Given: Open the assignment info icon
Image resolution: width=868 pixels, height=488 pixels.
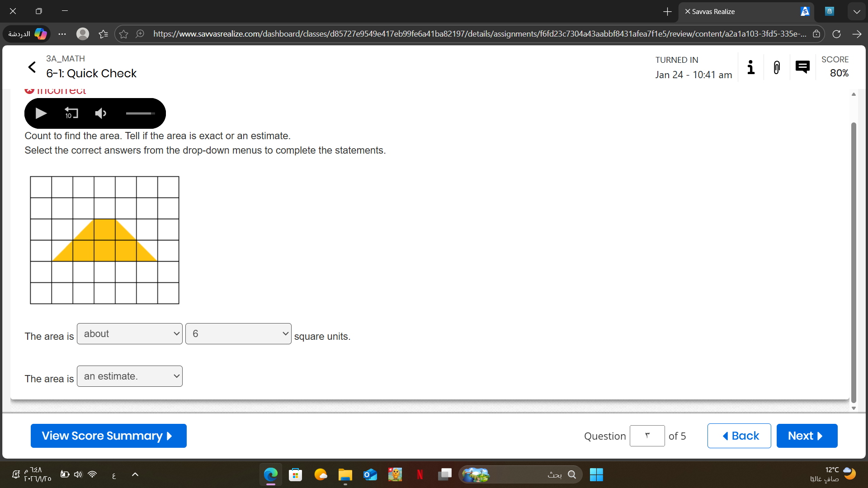Looking at the screenshot, I should coord(751,67).
